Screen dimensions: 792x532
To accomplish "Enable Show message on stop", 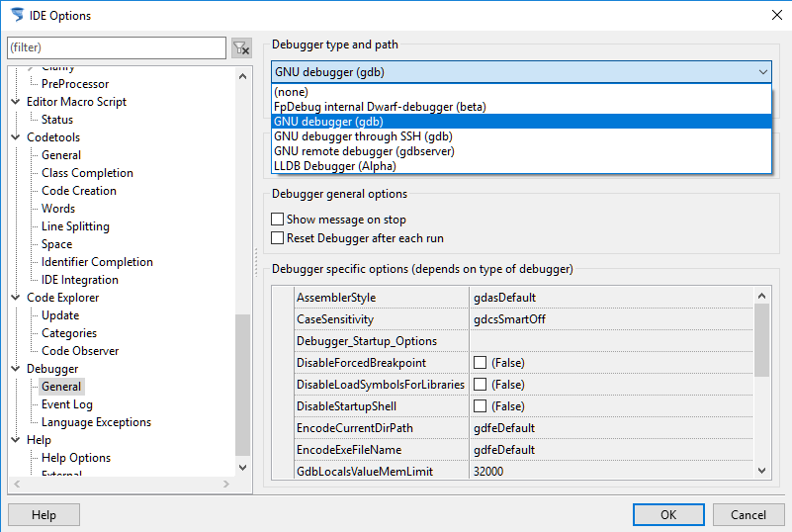I will pyautogui.click(x=277, y=220).
